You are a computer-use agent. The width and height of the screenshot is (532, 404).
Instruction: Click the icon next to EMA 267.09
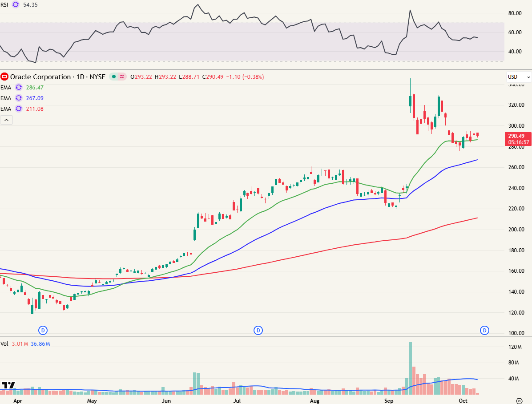tap(19, 98)
